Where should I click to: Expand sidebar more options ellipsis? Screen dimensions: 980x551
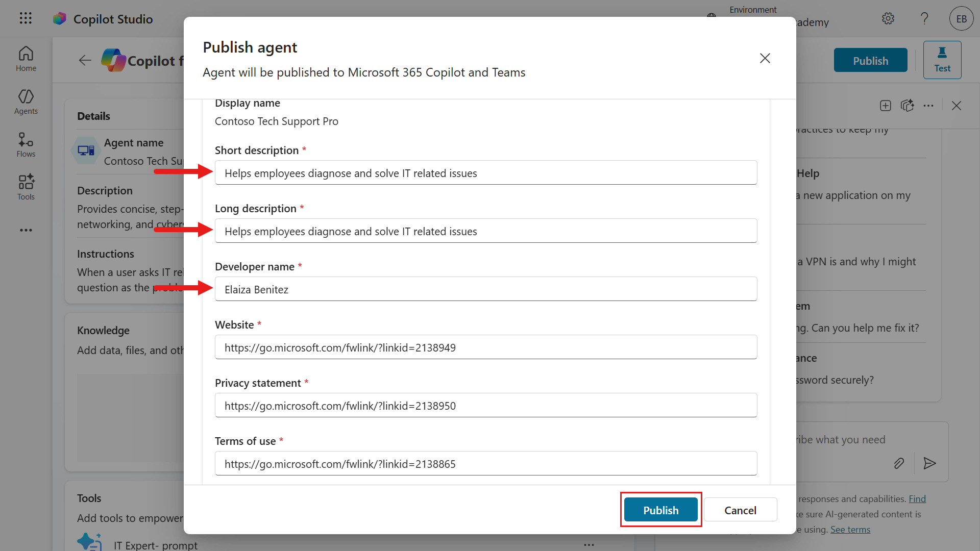tap(26, 230)
